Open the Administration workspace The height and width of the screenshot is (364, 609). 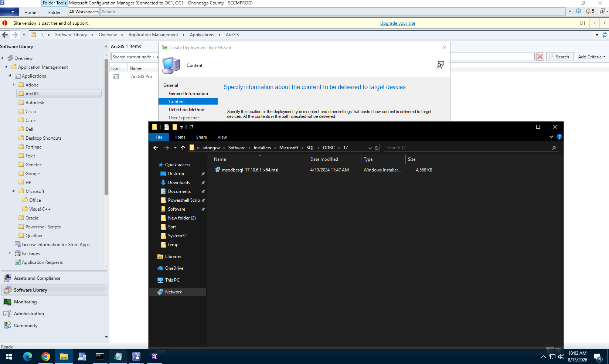point(54,314)
